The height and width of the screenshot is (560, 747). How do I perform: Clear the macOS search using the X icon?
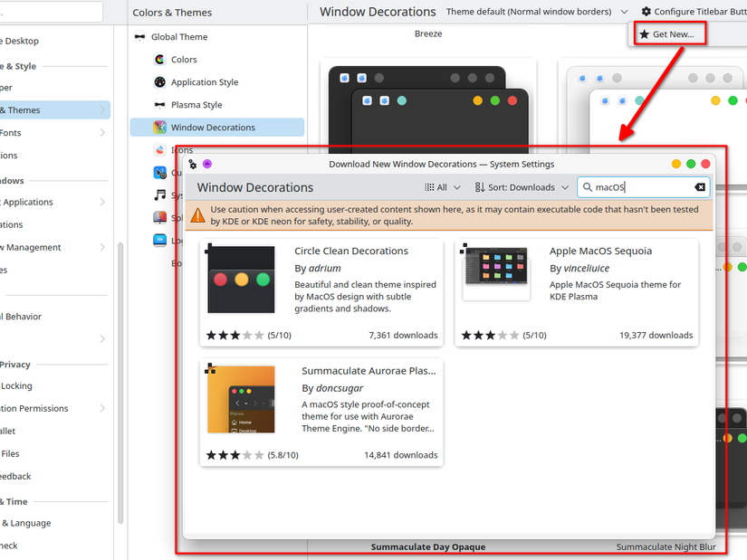point(701,186)
